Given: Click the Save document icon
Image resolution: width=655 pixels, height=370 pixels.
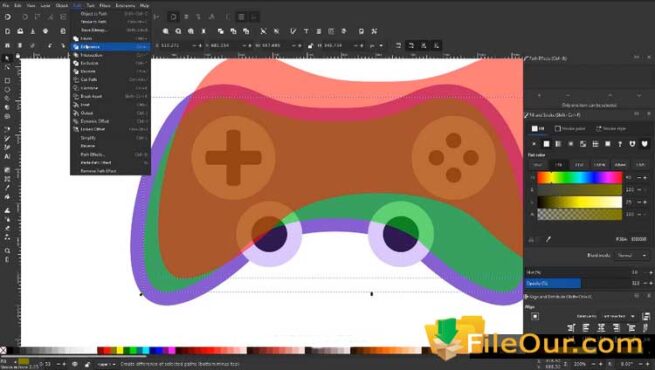Looking at the screenshot, I should (33, 31).
